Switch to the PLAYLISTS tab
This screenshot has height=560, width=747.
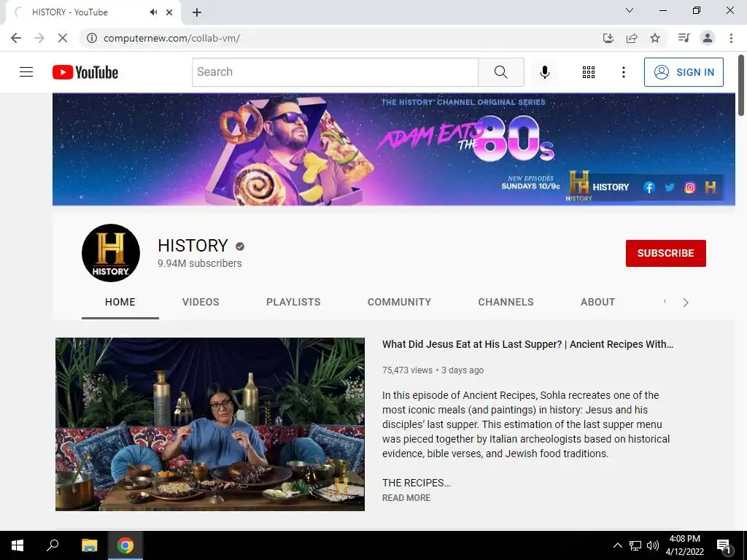[x=293, y=302]
